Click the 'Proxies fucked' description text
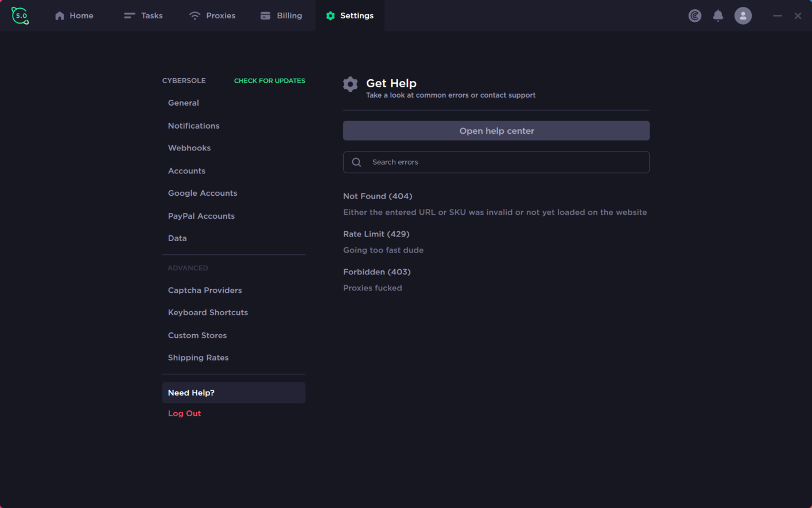This screenshot has width=812, height=508. click(372, 288)
